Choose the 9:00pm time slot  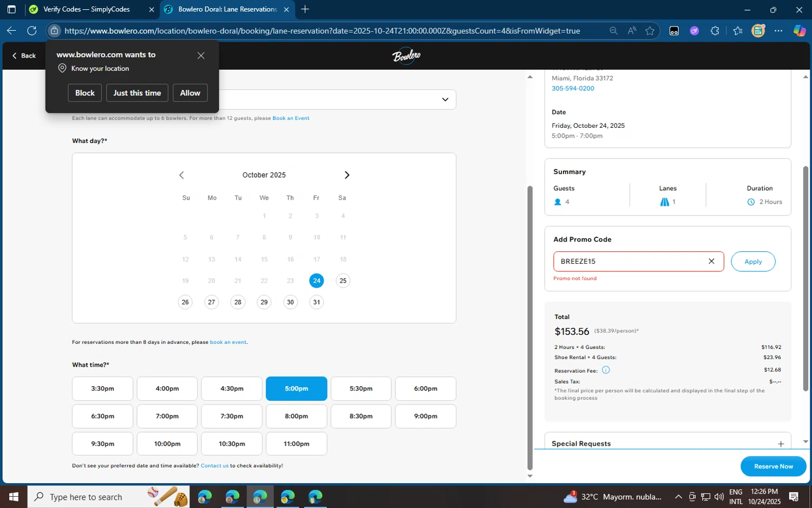click(425, 416)
